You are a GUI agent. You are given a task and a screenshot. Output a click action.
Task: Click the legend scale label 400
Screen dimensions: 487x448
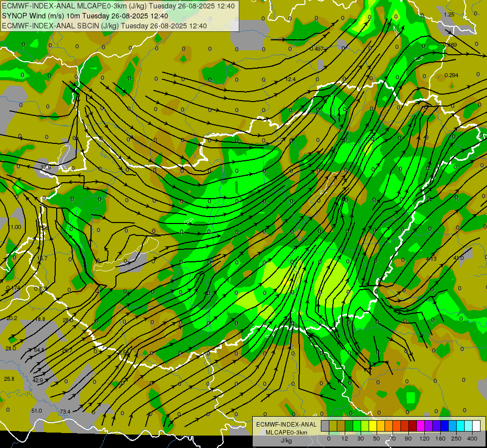pyautogui.click(x=472, y=439)
